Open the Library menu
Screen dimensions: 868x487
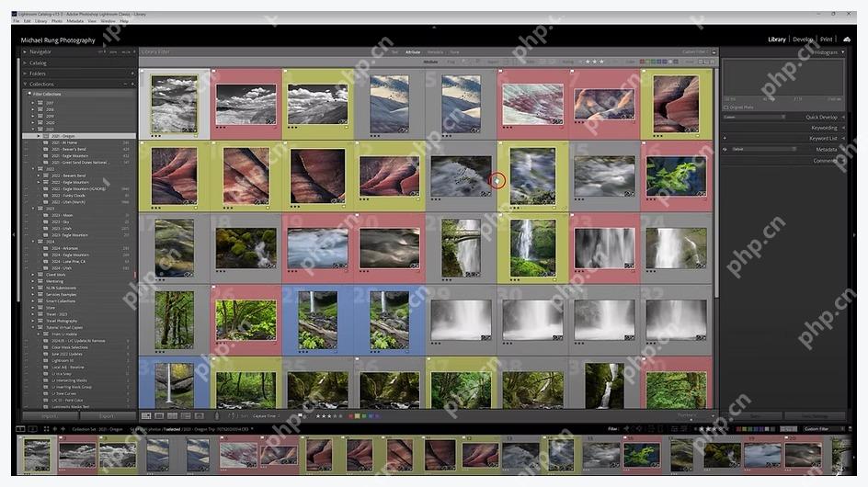41,21
